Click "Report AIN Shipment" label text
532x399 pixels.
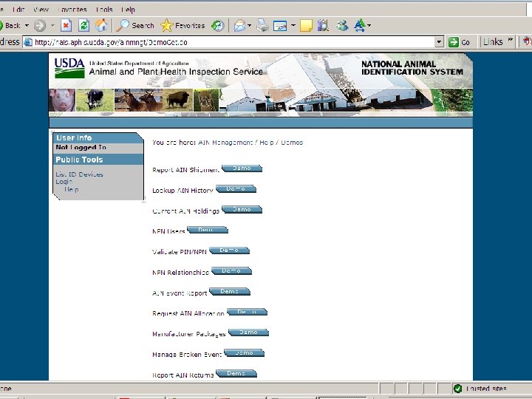(x=185, y=170)
